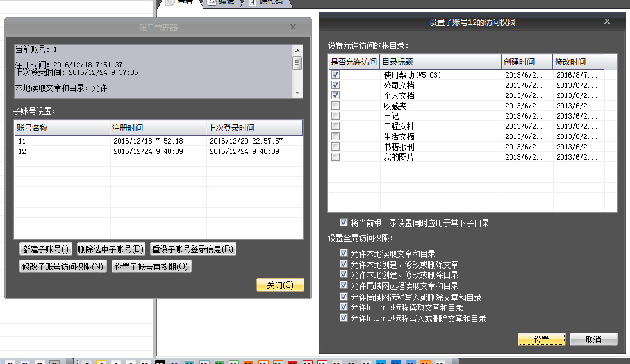This screenshot has width=630, height=364.
Task: Close the 账号管理器 dialog with X
Action: [293, 27]
